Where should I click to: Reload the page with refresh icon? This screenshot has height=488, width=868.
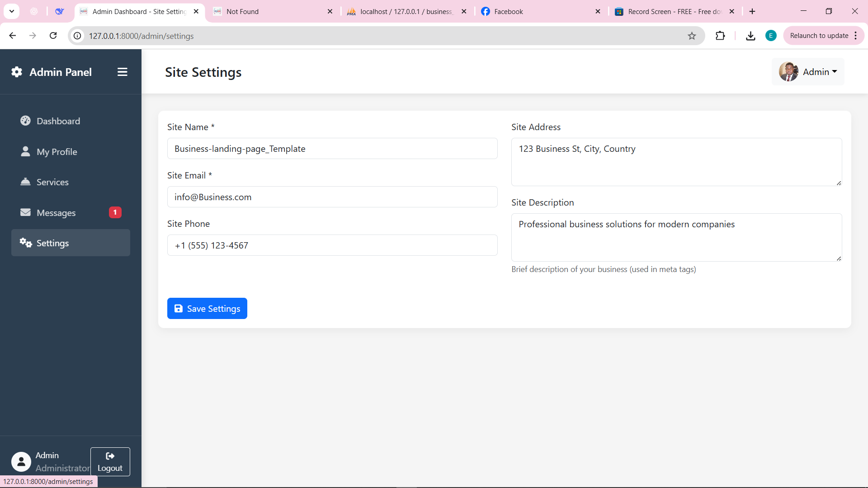pyautogui.click(x=53, y=36)
